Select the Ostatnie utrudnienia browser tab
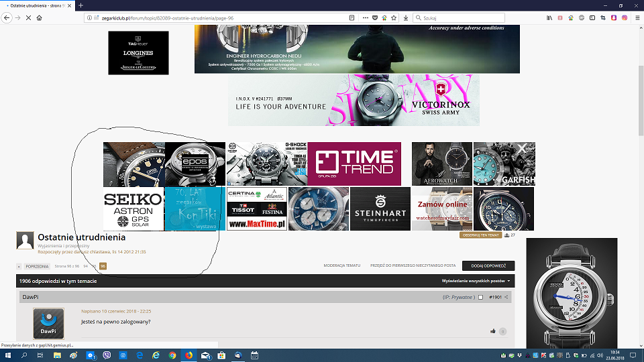 [36, 6]
